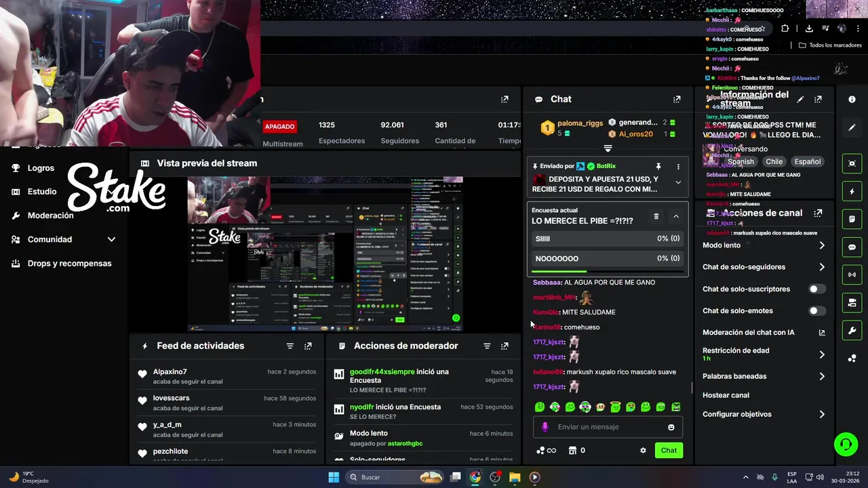Open Drops y recompensas in sidebar
Screen dimensions: 868x488
pos(69,263)
